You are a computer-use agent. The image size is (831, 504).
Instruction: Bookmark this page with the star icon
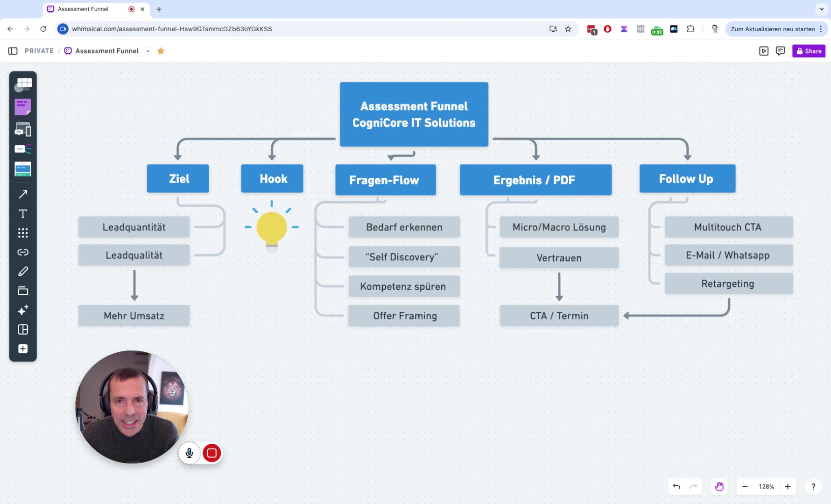point(568,29)
